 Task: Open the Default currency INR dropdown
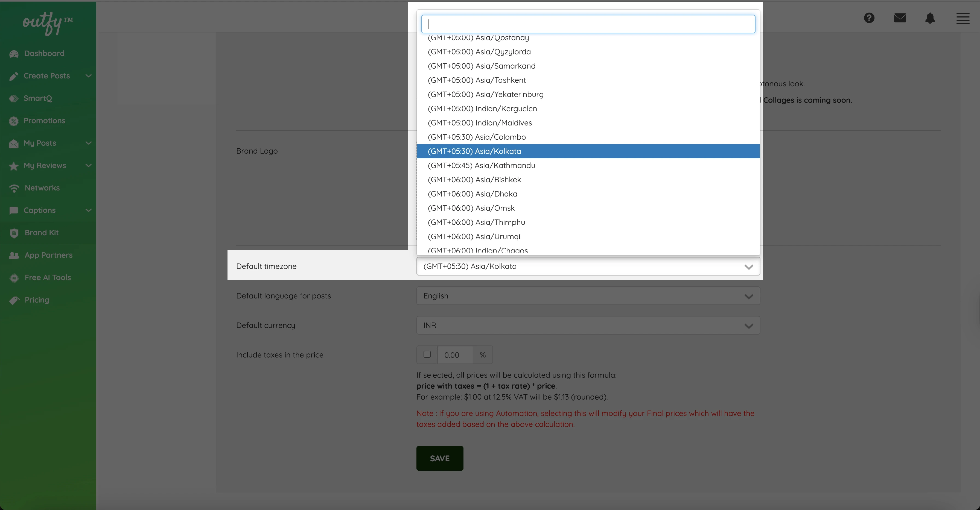click(x=588, y=326)
